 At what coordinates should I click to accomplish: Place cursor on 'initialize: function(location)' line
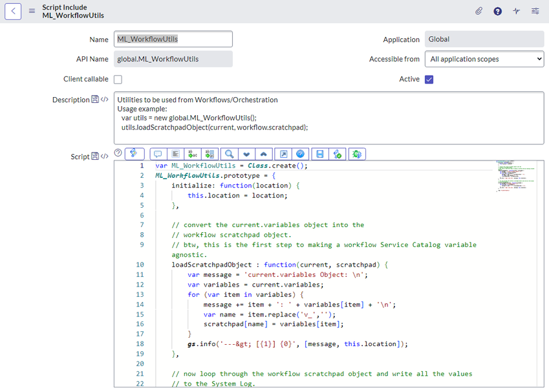pyautogui.click(x=235, y=185)
